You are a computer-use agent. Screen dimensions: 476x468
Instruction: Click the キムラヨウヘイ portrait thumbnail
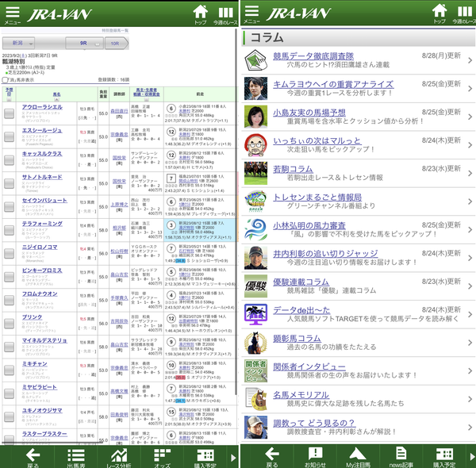pyautogui.click(x=255, y=88)
